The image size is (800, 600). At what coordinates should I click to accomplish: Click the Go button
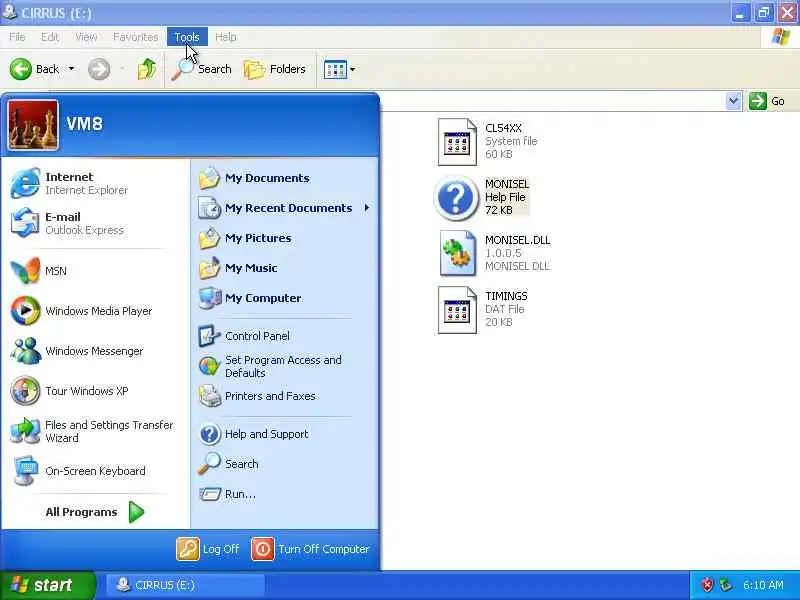(767, 101)
